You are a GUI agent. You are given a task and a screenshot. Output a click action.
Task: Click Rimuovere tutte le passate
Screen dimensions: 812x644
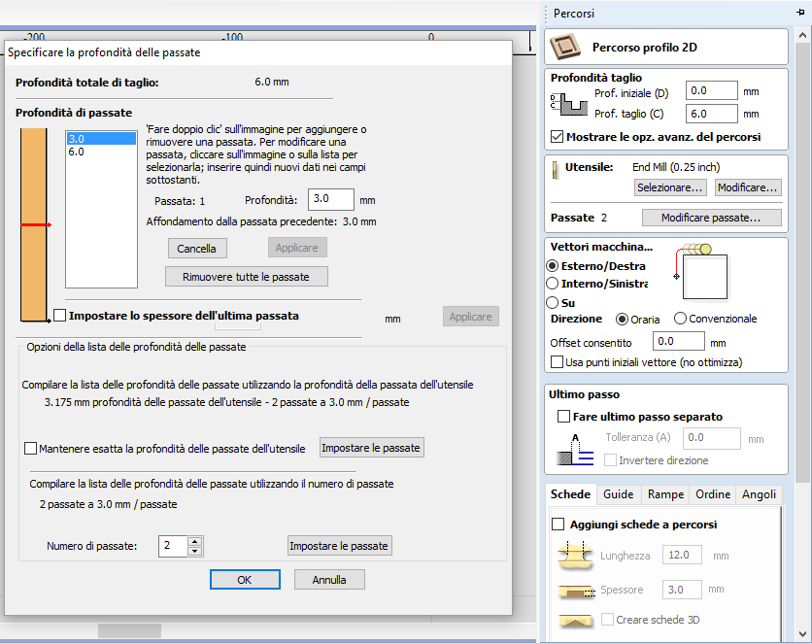click(x=246, y=277)
